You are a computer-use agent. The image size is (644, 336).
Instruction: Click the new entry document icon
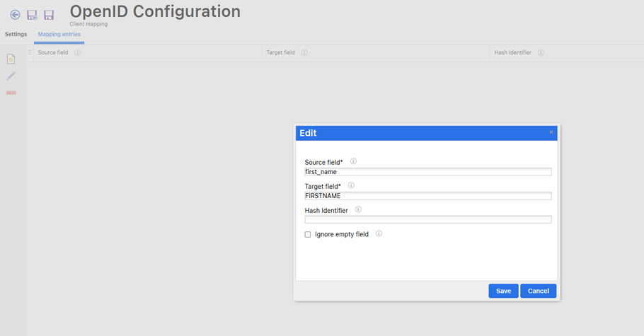point(11,59)
